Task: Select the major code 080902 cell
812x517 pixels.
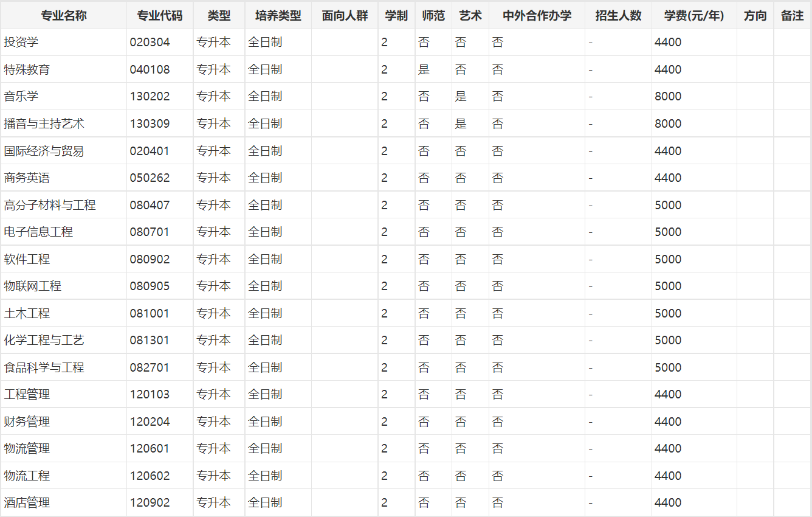Action: coord(150,260)
